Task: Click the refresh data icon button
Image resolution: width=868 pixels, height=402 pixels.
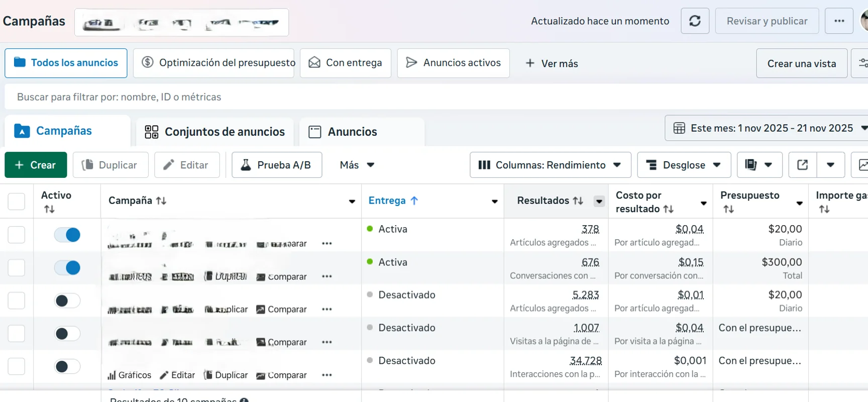Action: (695, 21)
